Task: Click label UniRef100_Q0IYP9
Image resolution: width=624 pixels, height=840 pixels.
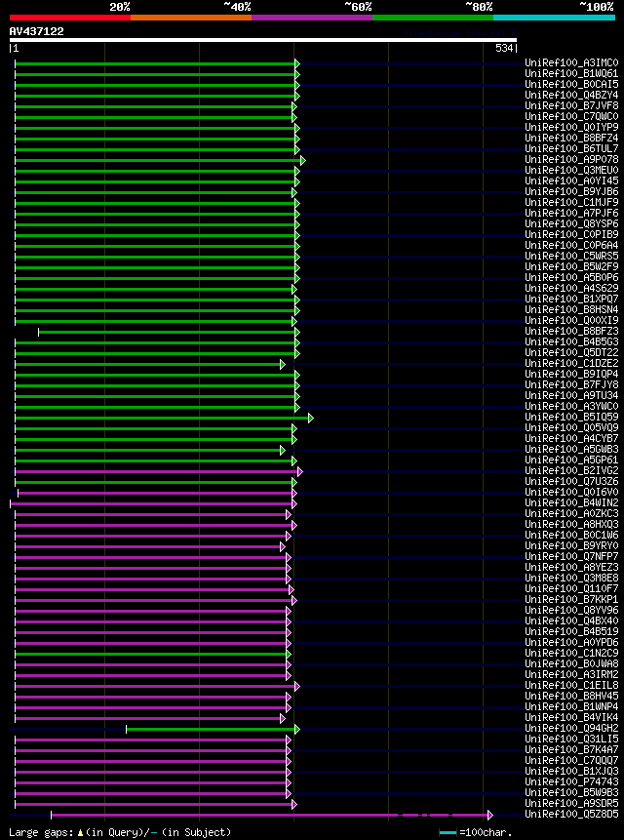Action: point(571,128)
